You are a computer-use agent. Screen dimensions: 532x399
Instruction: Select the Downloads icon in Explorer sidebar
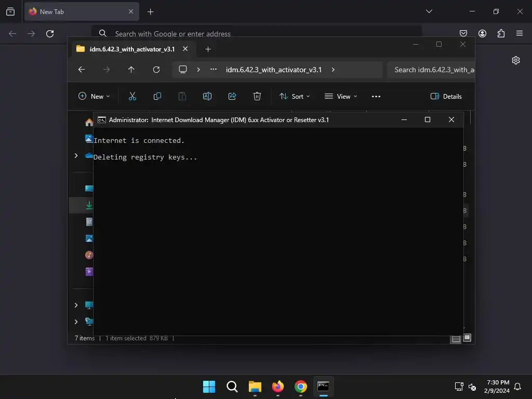pos(89,205)
